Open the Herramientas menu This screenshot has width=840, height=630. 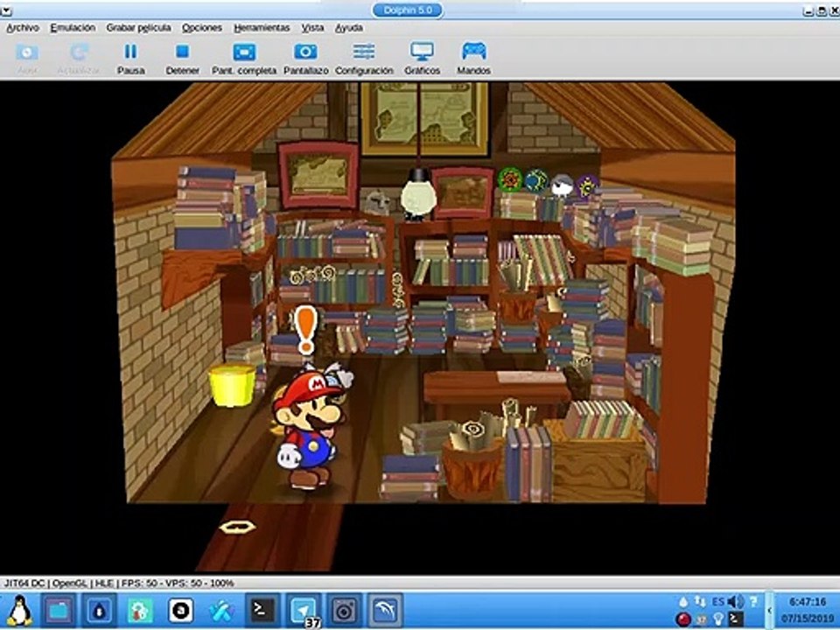(x=262, y=28)
